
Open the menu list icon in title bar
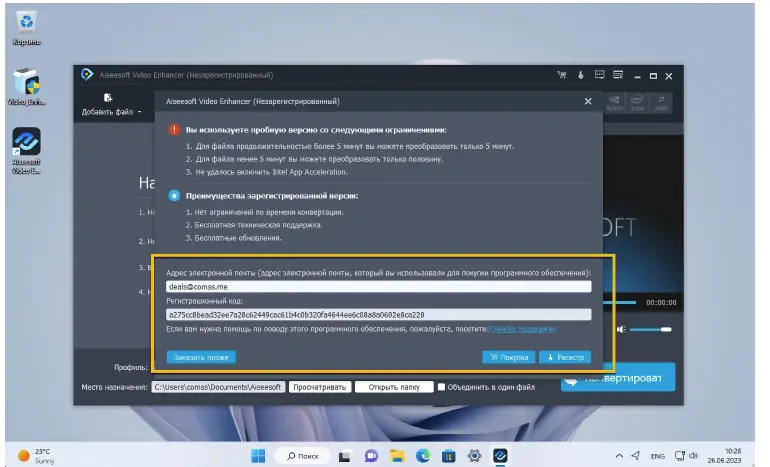pyautogui.click(x=618, y=75)
